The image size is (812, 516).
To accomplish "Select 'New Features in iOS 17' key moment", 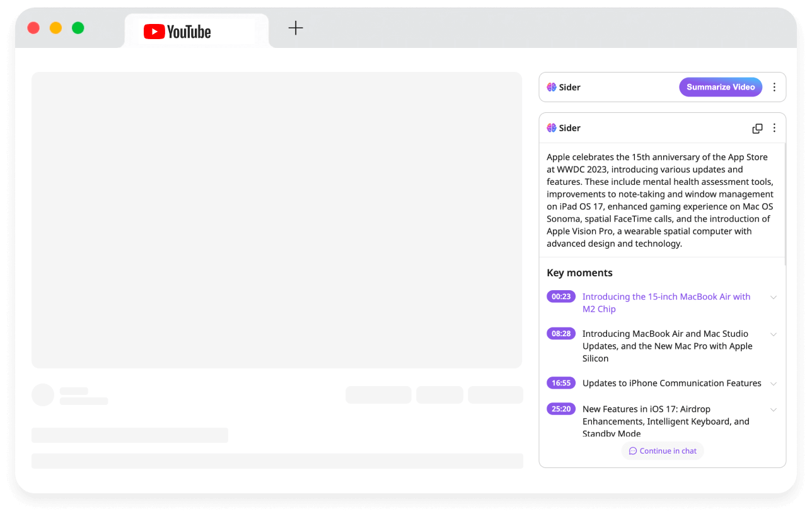I will [666, 421].
